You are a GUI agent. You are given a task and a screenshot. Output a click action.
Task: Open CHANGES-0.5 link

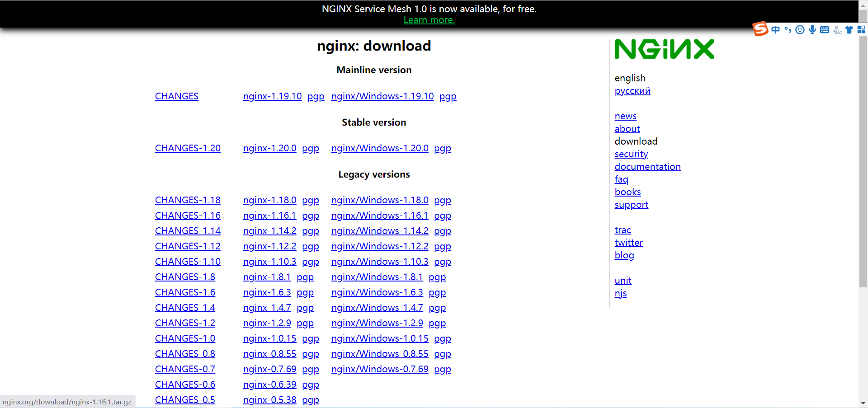[185, 400]
